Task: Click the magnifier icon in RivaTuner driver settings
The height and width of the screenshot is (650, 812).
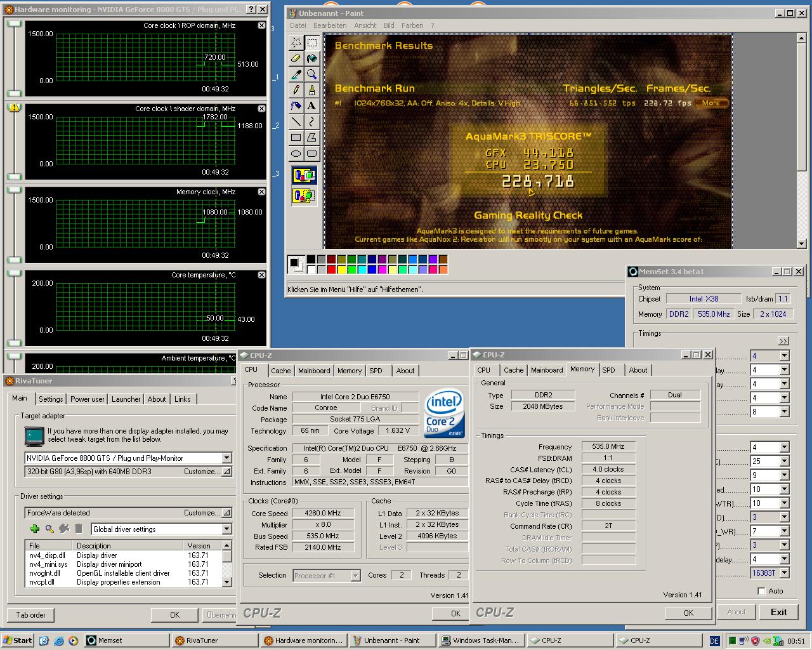Action: (49, 529)
